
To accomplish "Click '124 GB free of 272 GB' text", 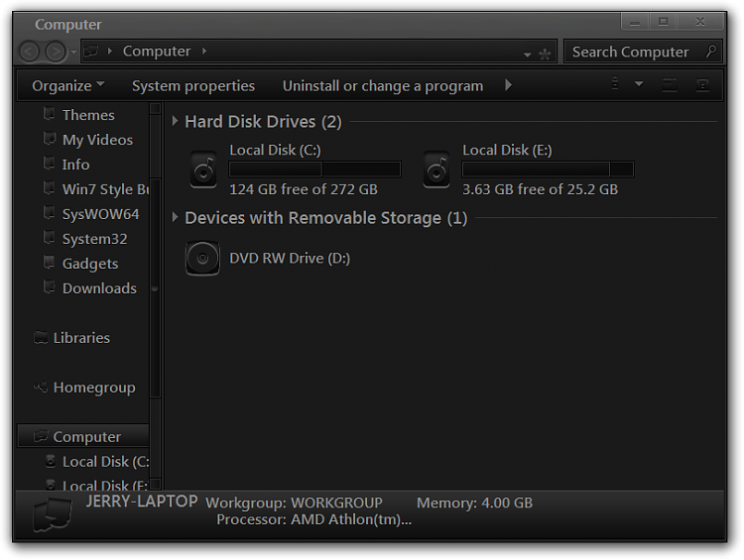I will click(304, 189).
